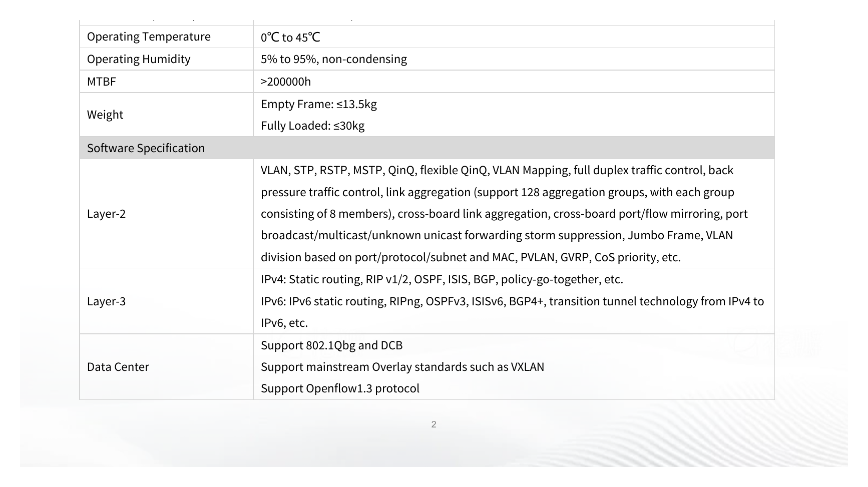Viewport: 868px width, 487px height.
Task: Click the VLAN, STP, RSTP, MSTP text line
Action: (497, 170)
